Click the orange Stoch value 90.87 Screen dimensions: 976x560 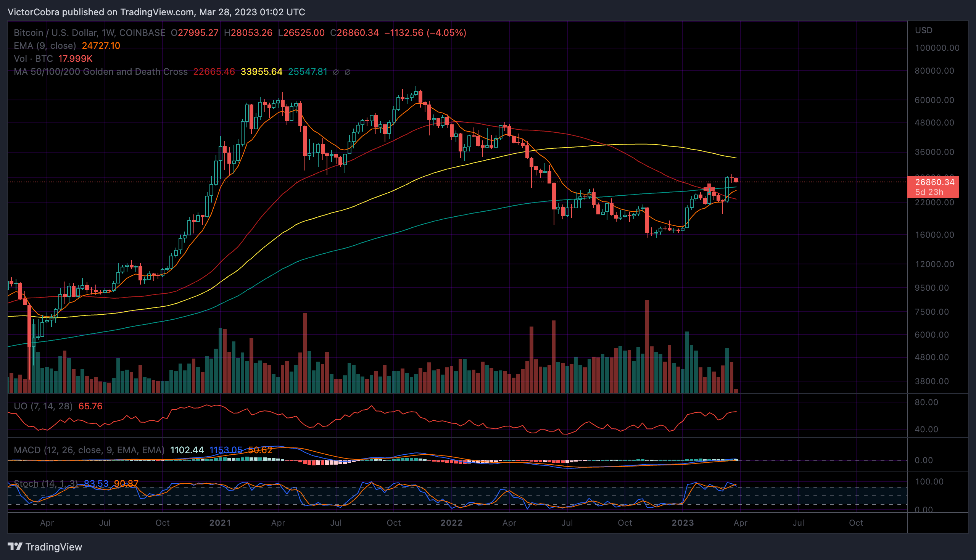tap(126, 483)
